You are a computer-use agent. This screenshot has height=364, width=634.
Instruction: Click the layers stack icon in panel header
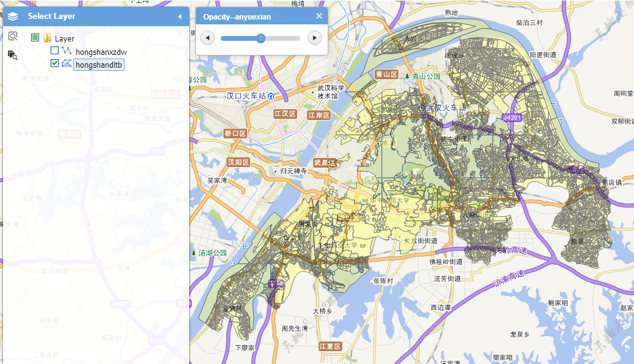(13, 16)
